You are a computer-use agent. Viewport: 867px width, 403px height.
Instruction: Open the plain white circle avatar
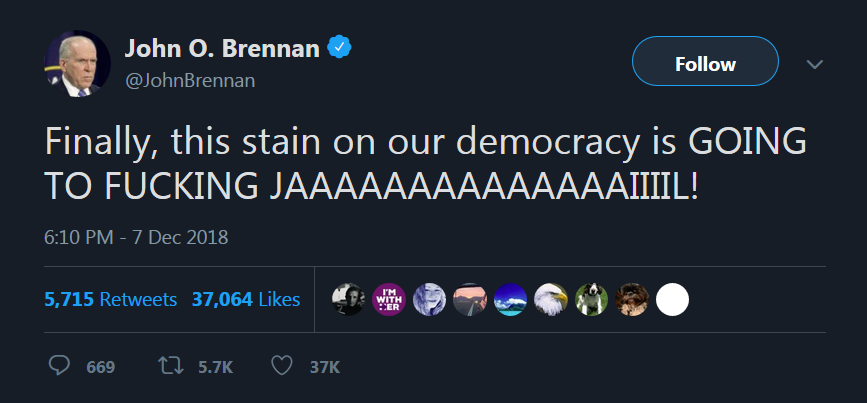click(672, 300)
